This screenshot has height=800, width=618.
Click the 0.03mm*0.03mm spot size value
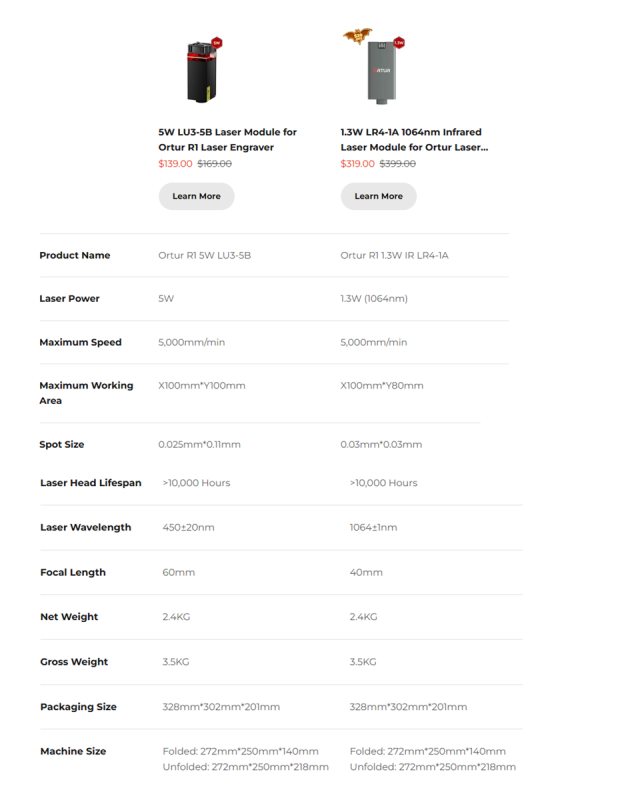coord(381,444)
